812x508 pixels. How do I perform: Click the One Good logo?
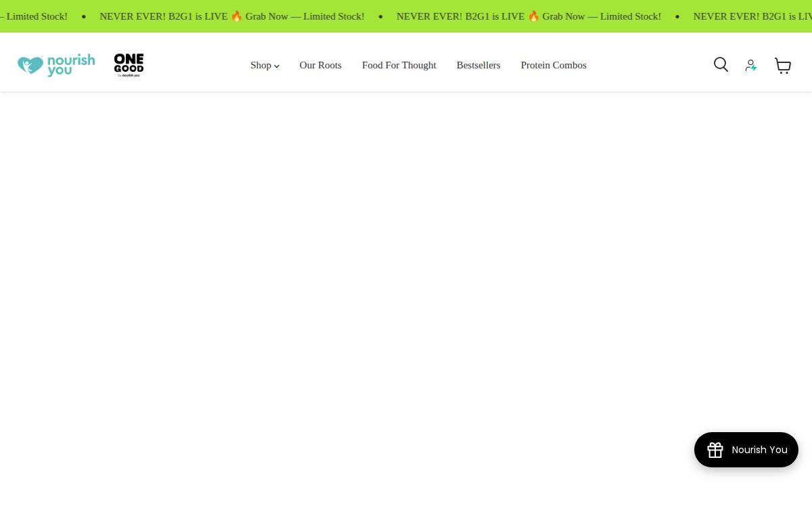pos(129,65)
